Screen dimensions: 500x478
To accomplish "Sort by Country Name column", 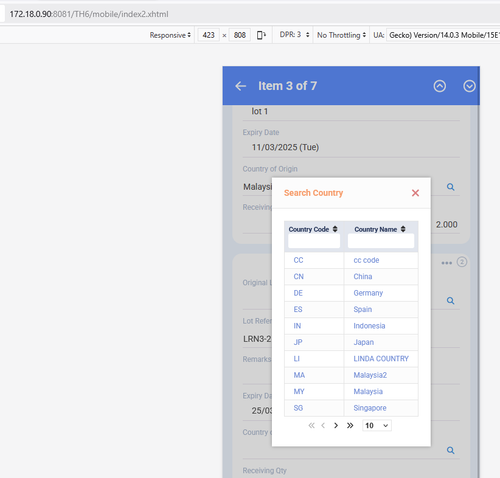I will click(x=403, y=229).
